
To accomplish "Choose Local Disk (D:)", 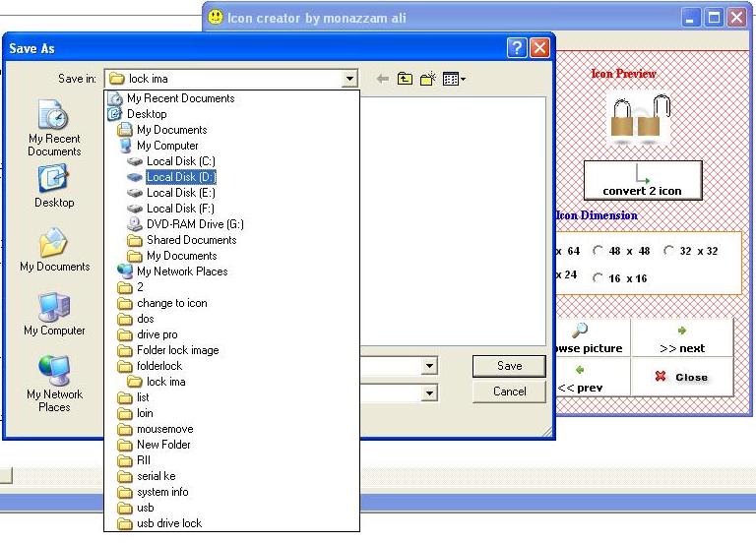I will [232, 177].
